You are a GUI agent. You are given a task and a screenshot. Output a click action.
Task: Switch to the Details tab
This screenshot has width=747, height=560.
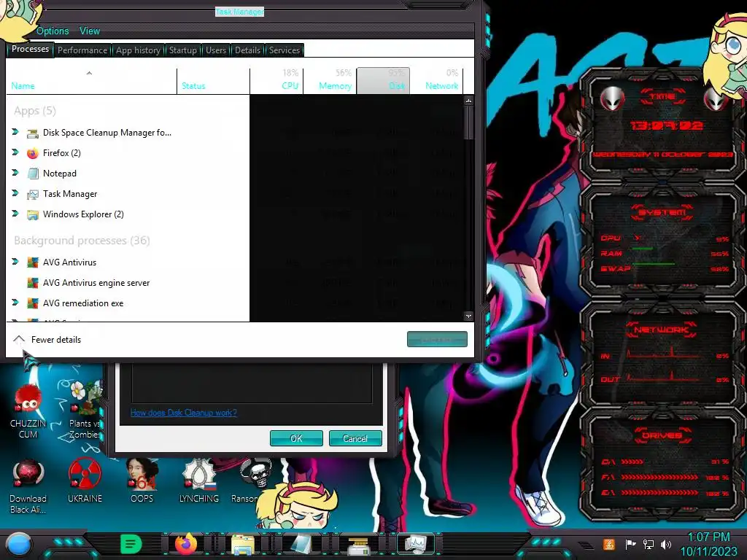(x=248, y=50)
